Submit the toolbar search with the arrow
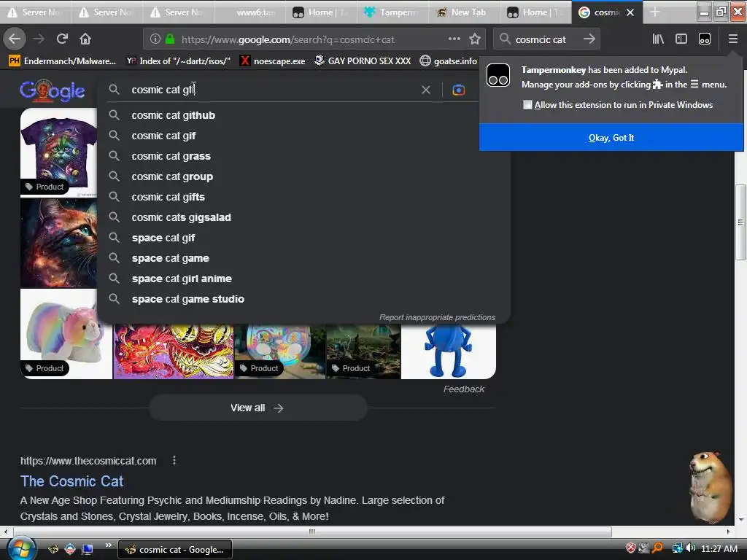Viewport: 747px width, 560px height. click(x=589, y=39)
